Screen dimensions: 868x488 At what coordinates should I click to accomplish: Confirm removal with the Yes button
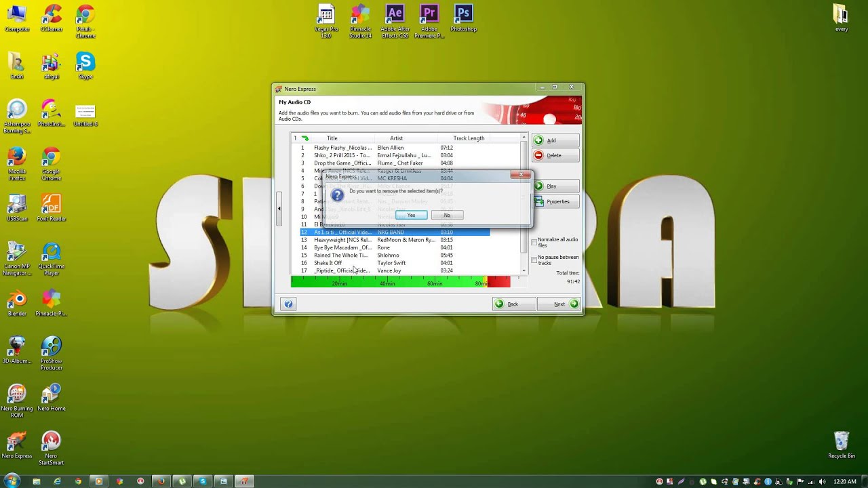(411, 215)
